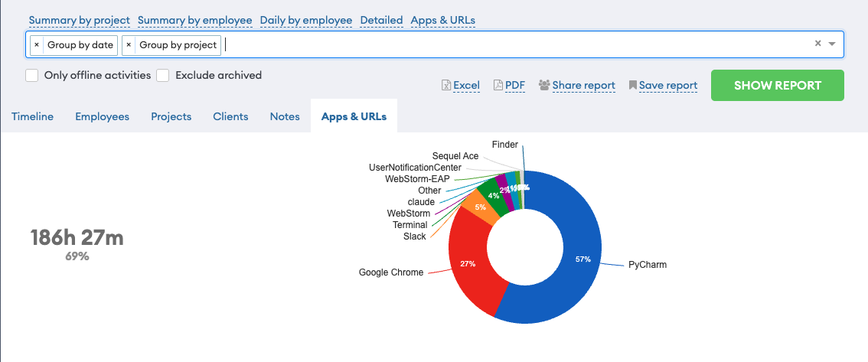The width and height of the screenshot is (868, 362).
Task: Click the Sequel Ace chart label
Action: 455,156
